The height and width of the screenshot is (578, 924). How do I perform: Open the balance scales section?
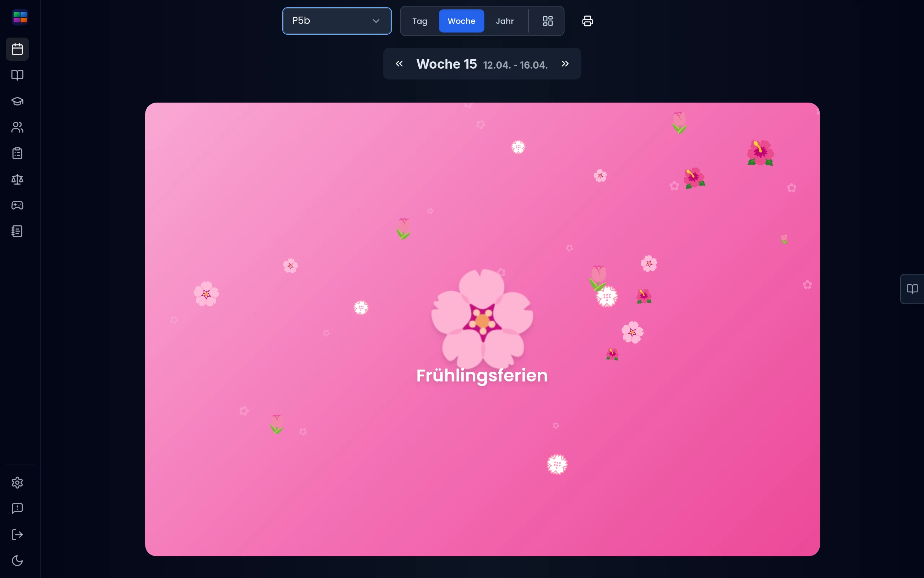point(17,179)
